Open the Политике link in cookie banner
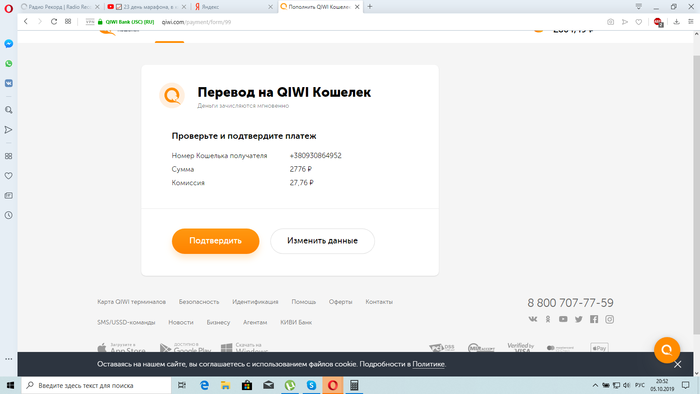This screenshot has width=700, height=394. tap(428, 364)
